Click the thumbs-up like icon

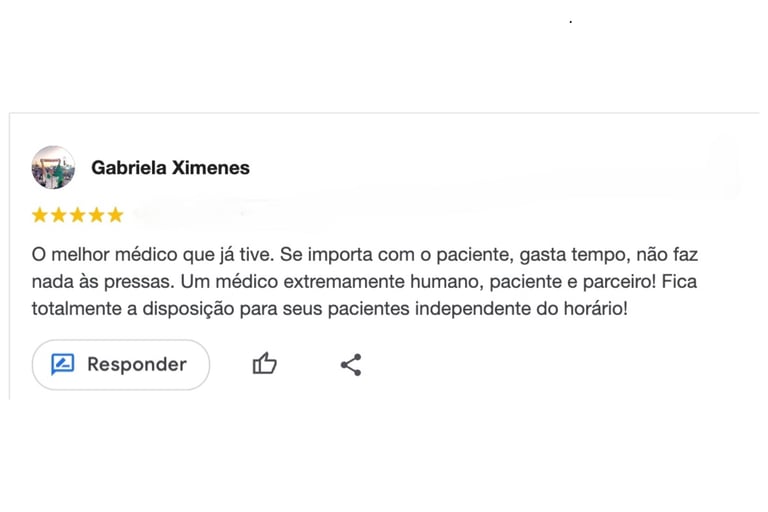[264, 364]
